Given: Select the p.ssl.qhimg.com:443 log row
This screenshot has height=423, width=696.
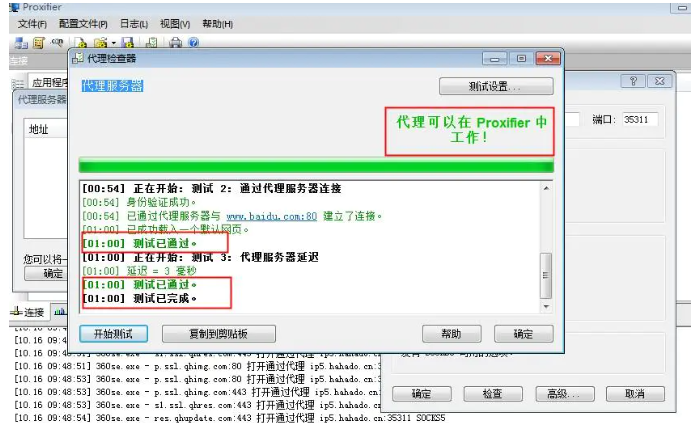Looking at the screenshot, I should (x=197, y=392).
